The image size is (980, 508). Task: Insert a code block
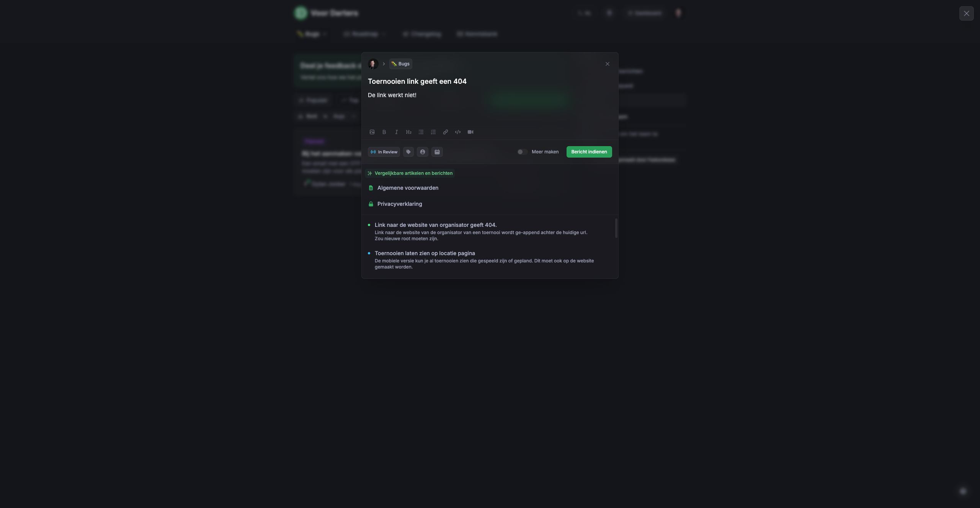coord(457,132)
